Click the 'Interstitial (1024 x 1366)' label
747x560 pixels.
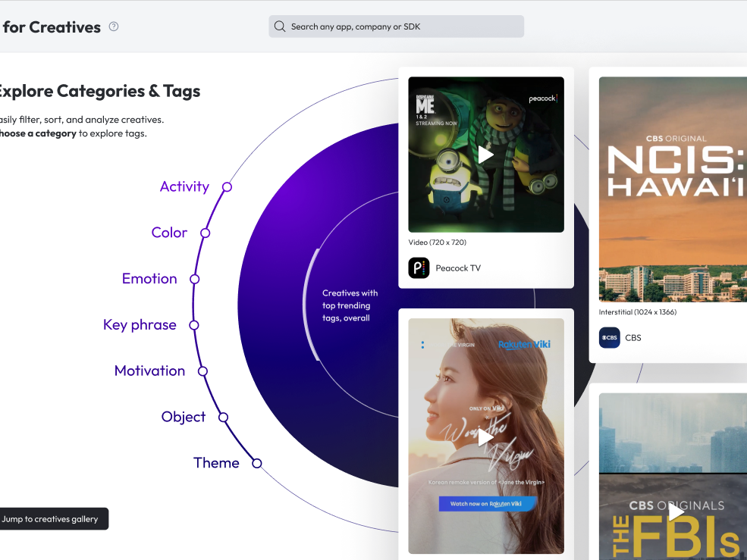638,312
